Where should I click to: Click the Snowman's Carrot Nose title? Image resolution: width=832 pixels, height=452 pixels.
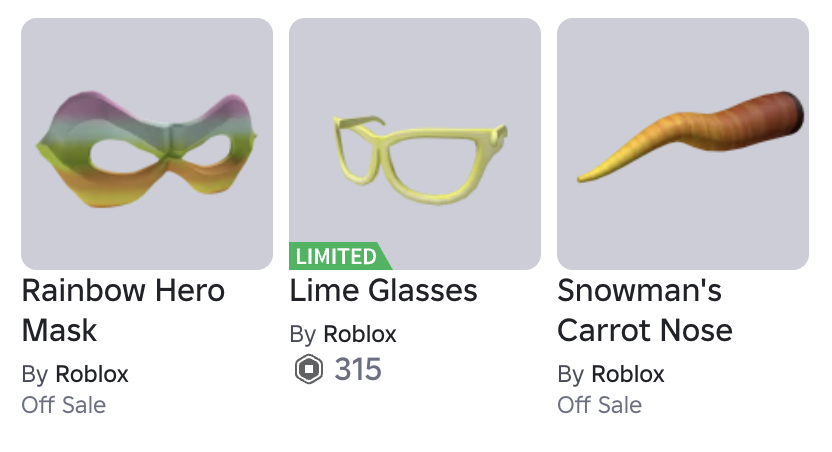tap(645, 310)
